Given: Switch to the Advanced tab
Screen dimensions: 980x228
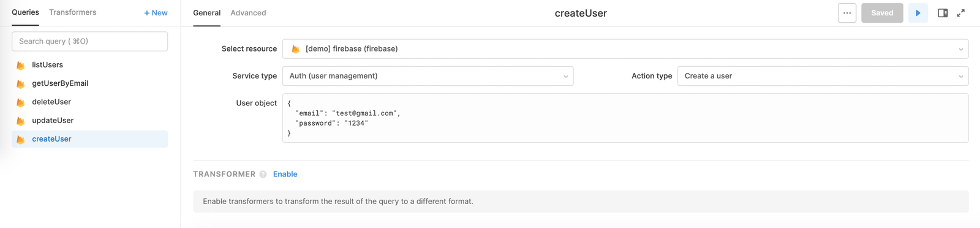Looking at the screenshot, I should [248, 13].
